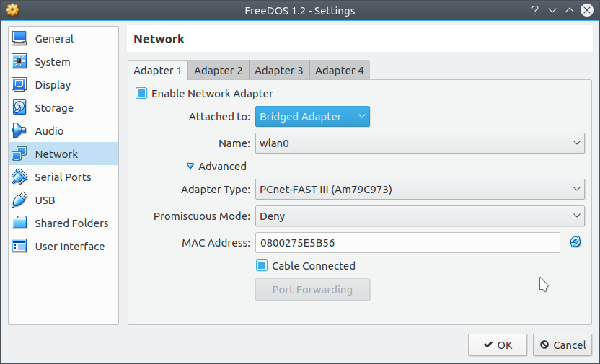
Task: Switch to the Adapter 2 tab
Action: pos(218,71)
